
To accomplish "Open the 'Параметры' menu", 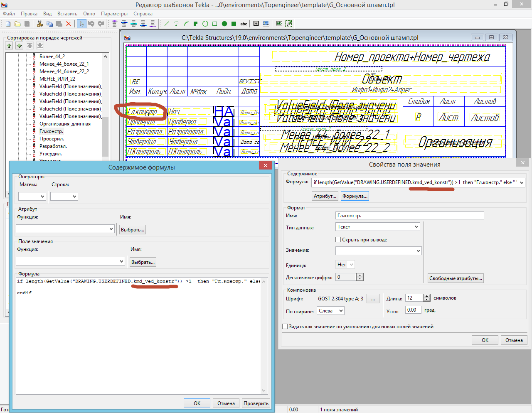I will click(114, 14).
